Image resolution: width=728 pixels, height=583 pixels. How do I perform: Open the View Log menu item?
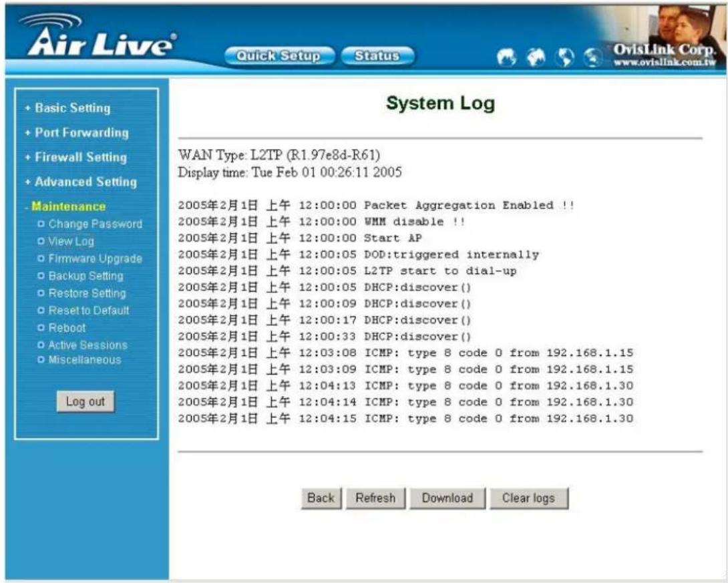(71, 241)
